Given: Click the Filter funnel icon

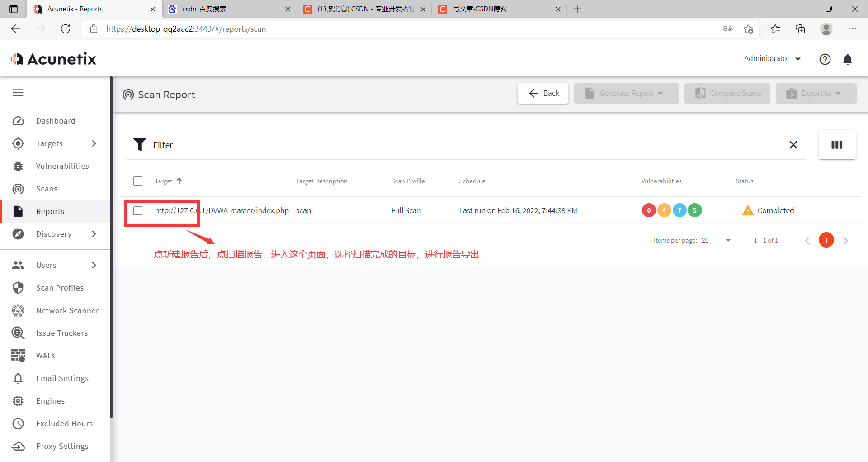Looking at the screenshot, I should coord(140,144).
